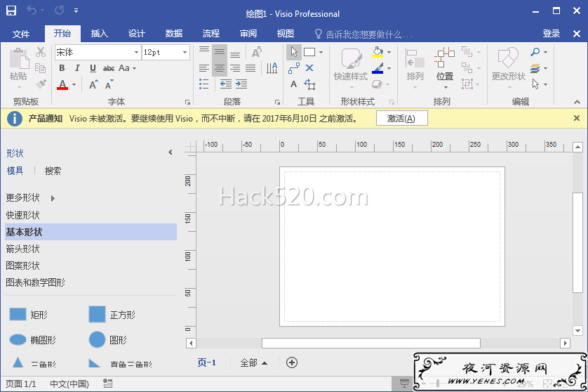The height and width of the screenshot is (392, 588).
Task: Click the Copy icon
Action: (41, 68)
